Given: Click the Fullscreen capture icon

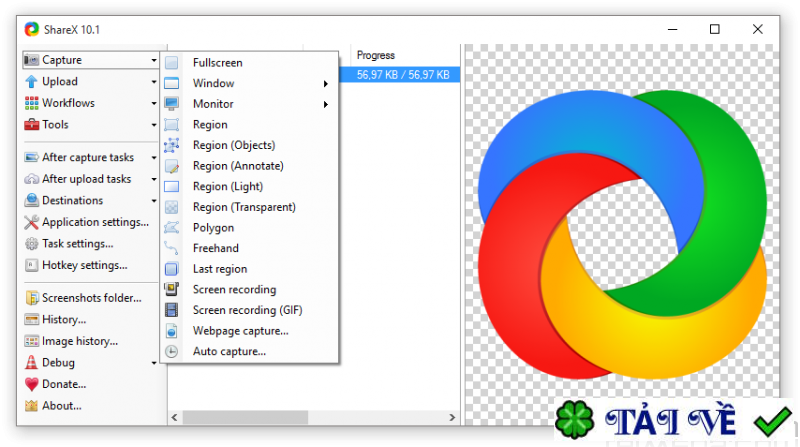Looking at the screenshot, I should pyautogui.click(x=171, y=63).
